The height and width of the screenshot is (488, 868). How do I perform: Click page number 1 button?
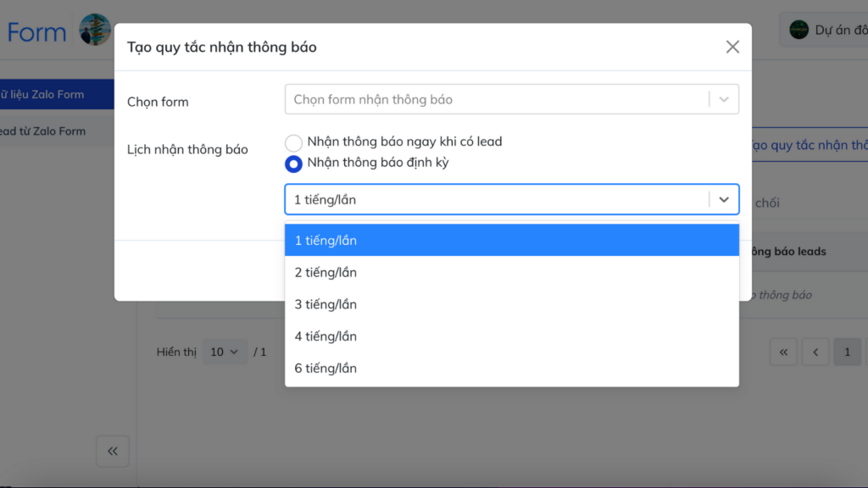(x=847, y=352)
